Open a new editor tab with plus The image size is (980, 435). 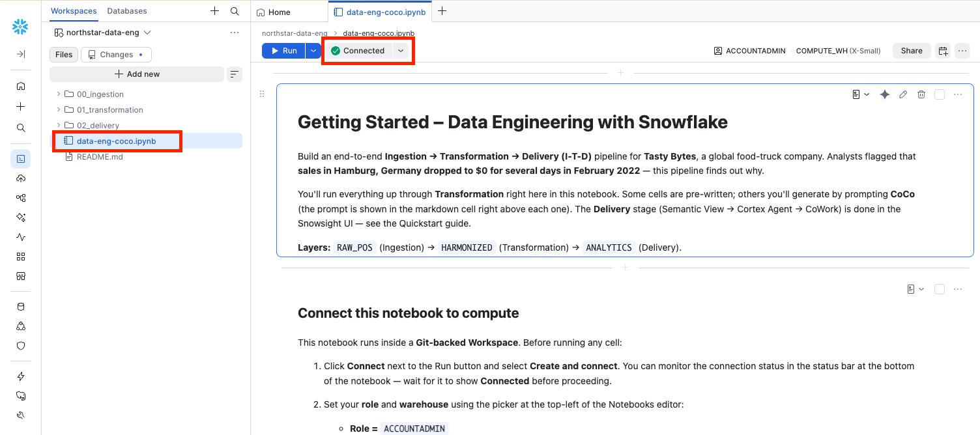pos(442,11)
